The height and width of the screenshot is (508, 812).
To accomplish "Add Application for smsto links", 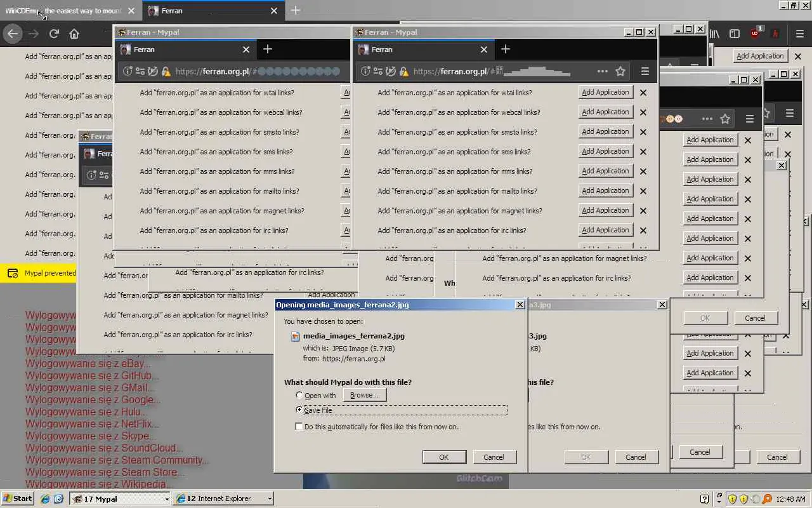I will click(x=605, y=131).
